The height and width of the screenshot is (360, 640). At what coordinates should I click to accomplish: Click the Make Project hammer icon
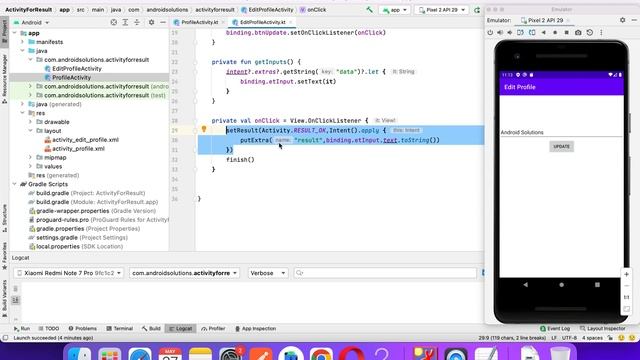click(x=369, y=9)
